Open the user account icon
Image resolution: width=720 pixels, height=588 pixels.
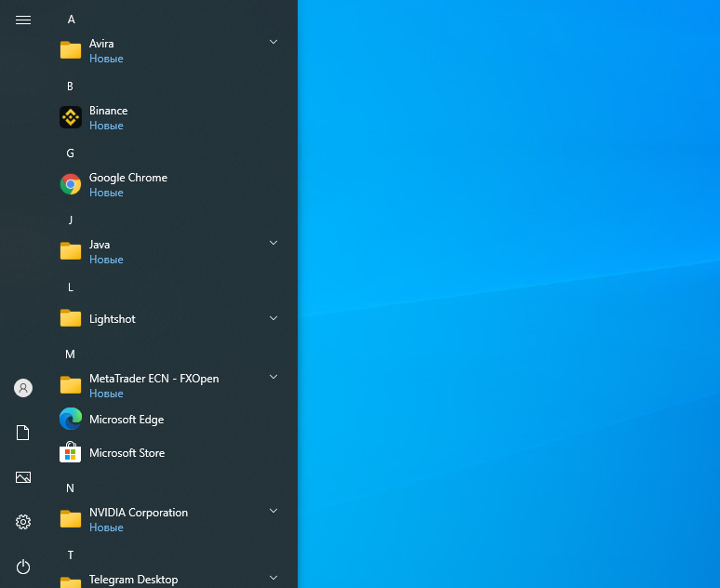[23, 388]
